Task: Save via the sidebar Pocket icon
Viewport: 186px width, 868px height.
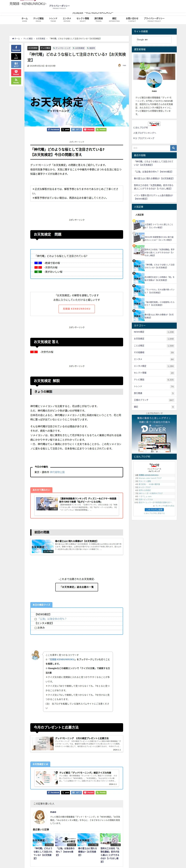Action: coord(16,72)
